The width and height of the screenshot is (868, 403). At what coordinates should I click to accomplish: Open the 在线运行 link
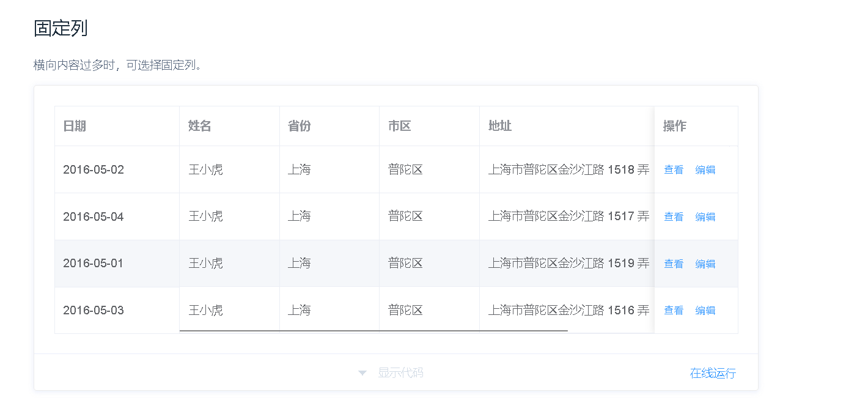(713, 373)
